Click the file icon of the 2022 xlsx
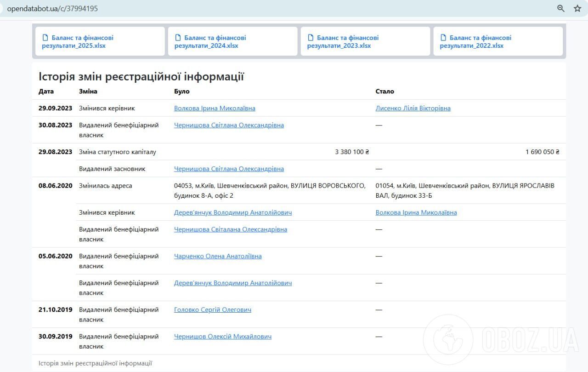The width and height of the screenshot is (588, 372). coord(443,38)
